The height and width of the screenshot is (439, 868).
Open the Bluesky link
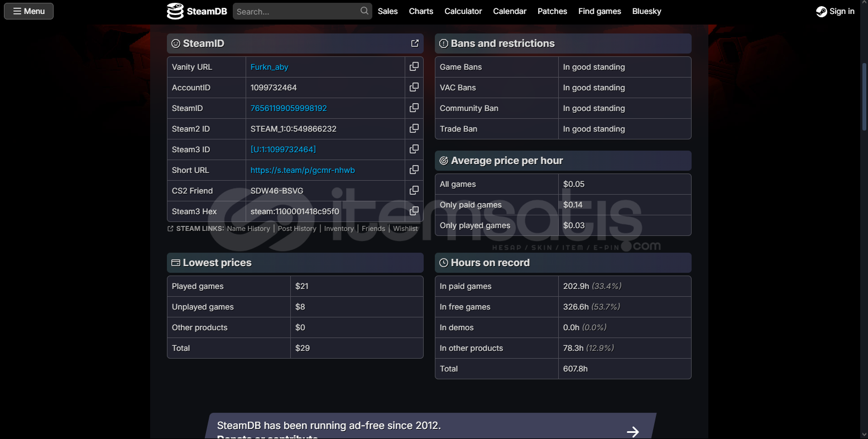point(646,11)
